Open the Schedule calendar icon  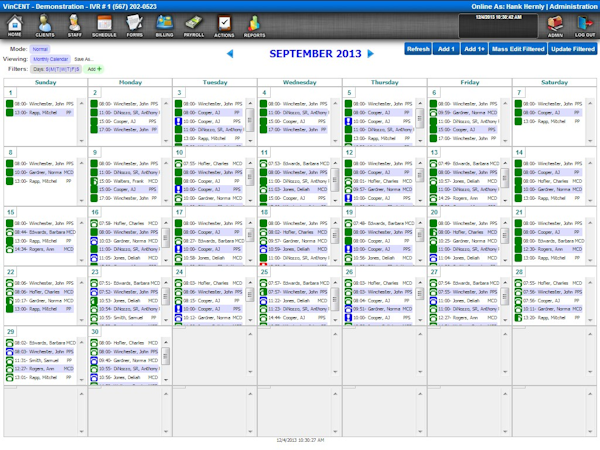[104, 26]
